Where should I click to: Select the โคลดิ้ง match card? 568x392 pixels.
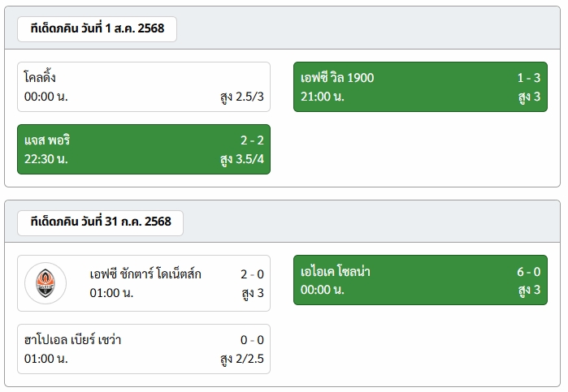(x=144, y=87)
